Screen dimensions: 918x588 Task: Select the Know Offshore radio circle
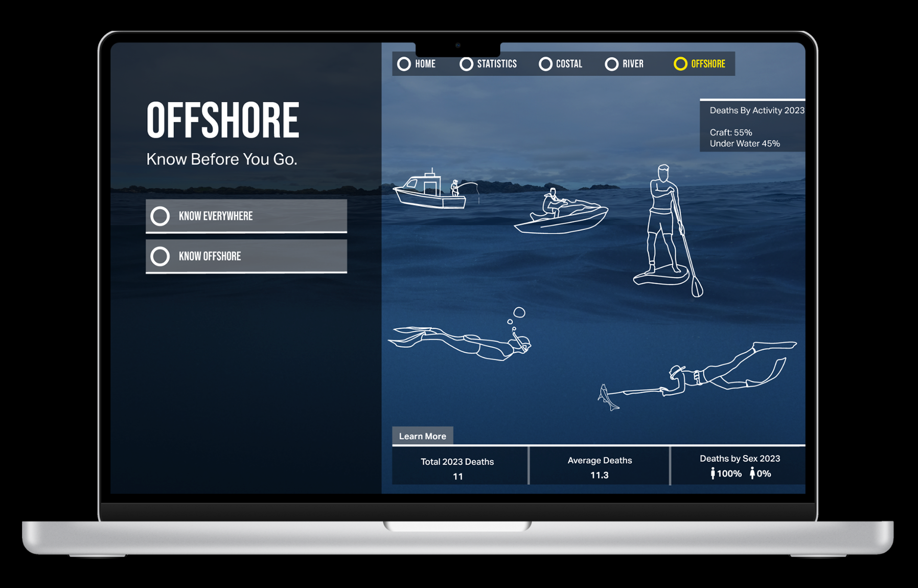[160, 256]
